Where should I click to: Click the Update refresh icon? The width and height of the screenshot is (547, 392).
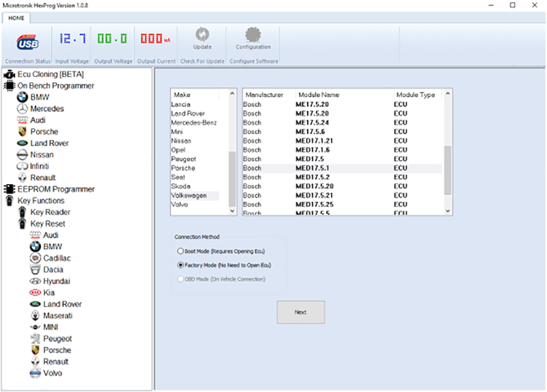pyautogui.click(x=202, y=34)
